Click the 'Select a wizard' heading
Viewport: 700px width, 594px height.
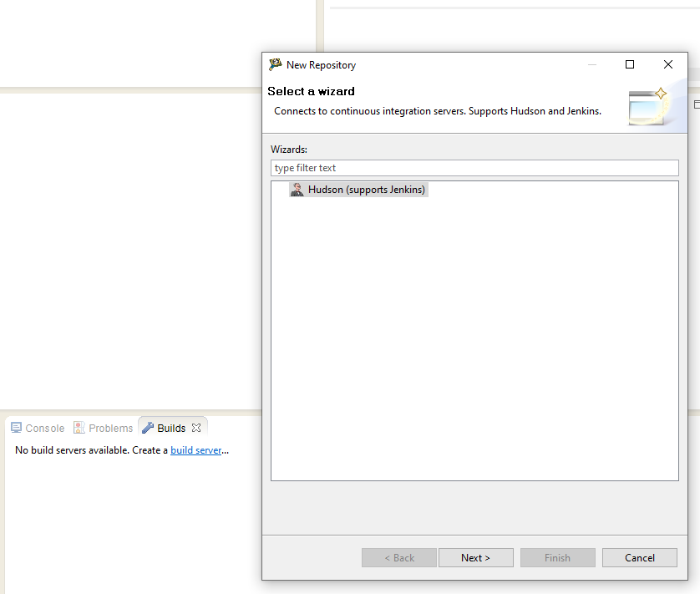click(312, 92)
